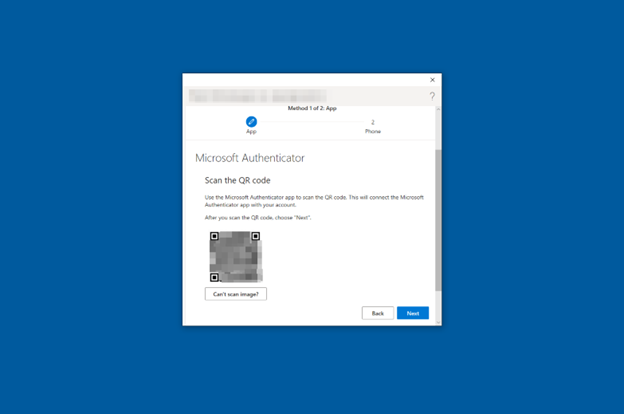Viewport: 624px width, 414px height.
Task: Click the "Scan the QR code" subheading
Action: point(237,180)
